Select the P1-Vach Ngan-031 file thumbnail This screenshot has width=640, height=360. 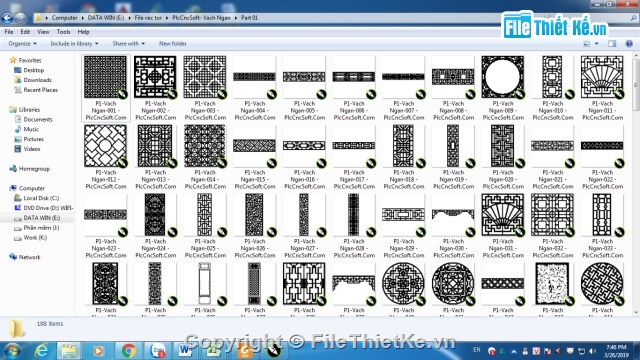click(502, 215)
